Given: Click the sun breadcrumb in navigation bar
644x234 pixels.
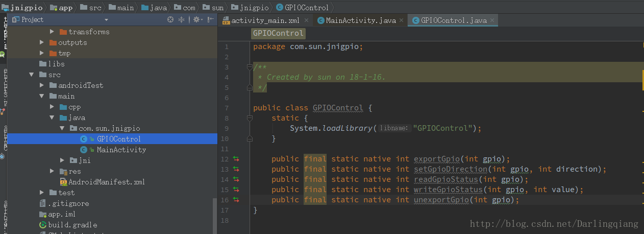Looking at the screenshot, I should [213, 8].
